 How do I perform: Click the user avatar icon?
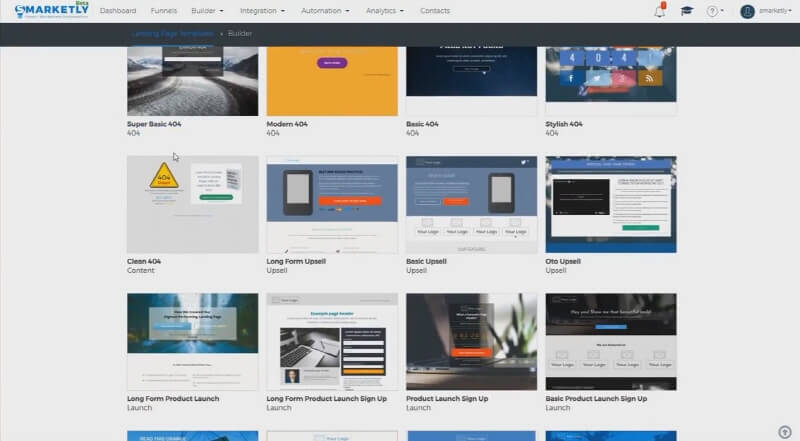[x=747, y=11]
